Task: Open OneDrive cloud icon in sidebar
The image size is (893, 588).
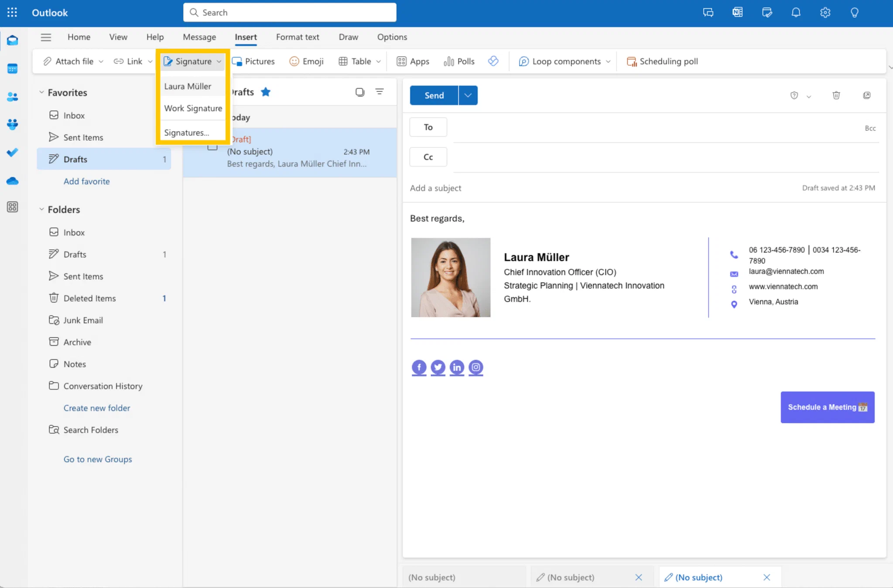Action: pos(12,181)
